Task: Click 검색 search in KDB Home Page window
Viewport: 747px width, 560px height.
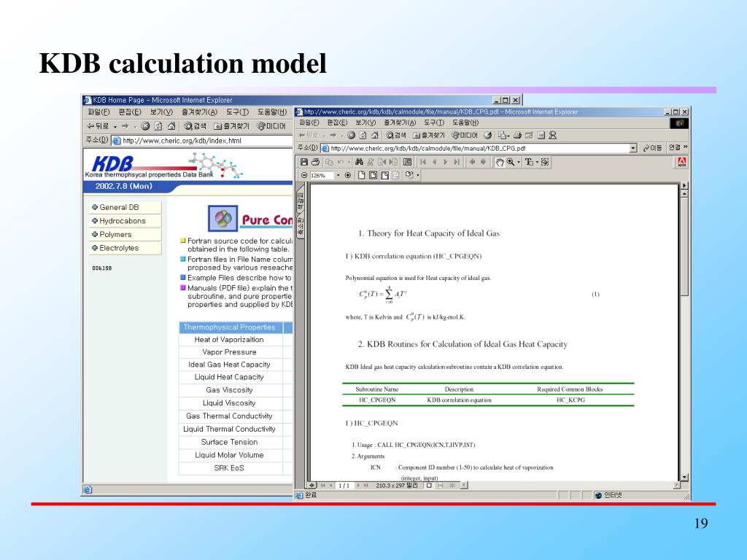Action: point(196,125)
